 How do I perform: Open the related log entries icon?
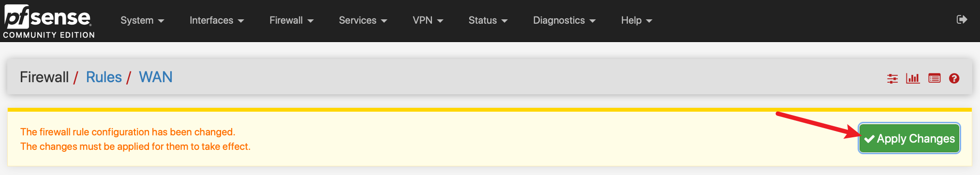click(934, 78)
